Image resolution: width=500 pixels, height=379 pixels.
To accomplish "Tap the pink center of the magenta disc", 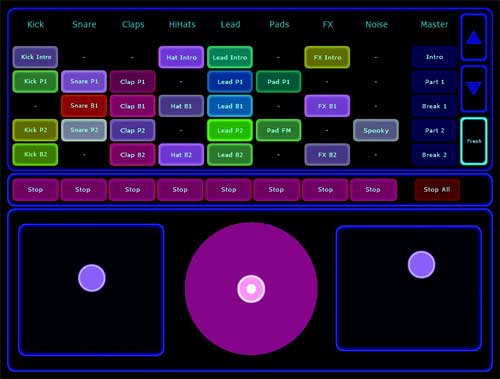I will [251, 289].
